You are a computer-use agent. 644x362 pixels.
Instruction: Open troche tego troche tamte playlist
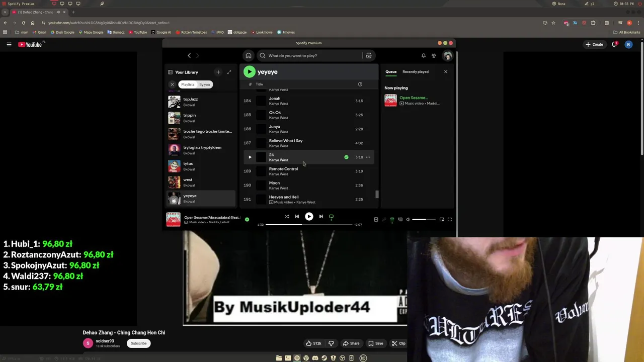point(201,134)
